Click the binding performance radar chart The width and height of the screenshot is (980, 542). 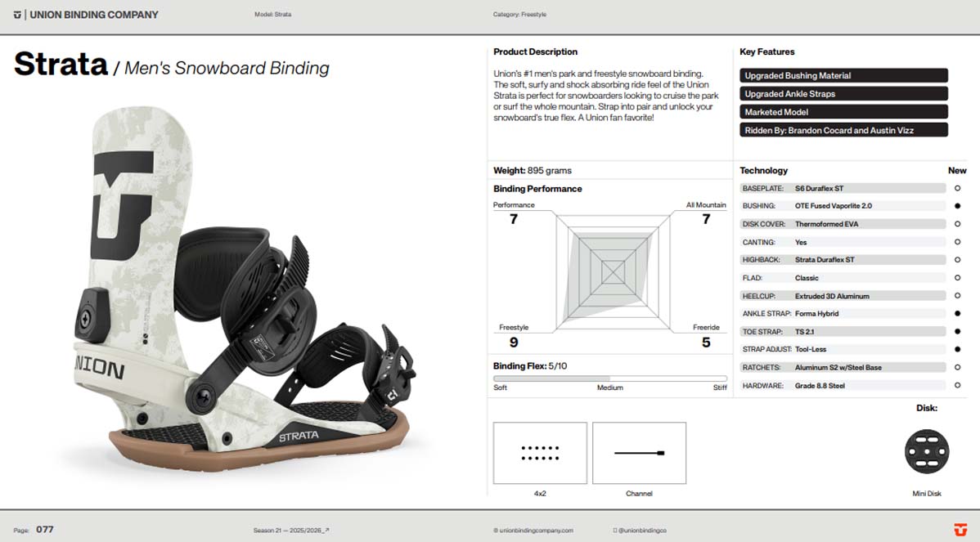point(614,269)
